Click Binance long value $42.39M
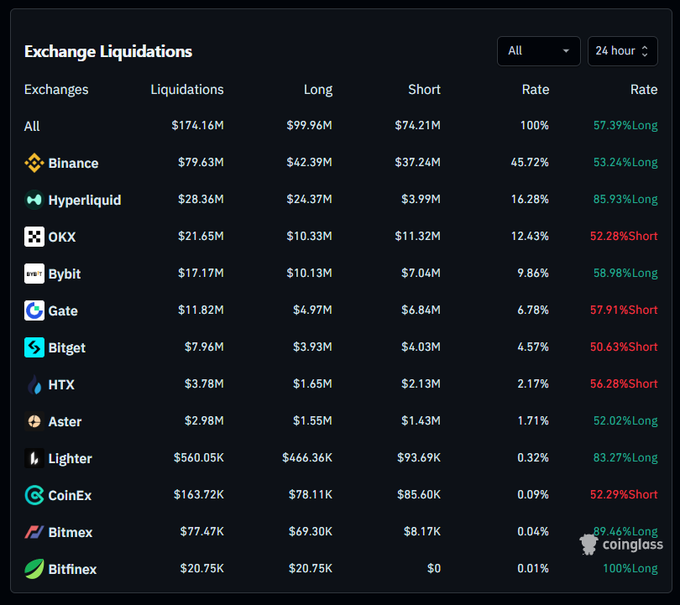 [x=309, y=162]
